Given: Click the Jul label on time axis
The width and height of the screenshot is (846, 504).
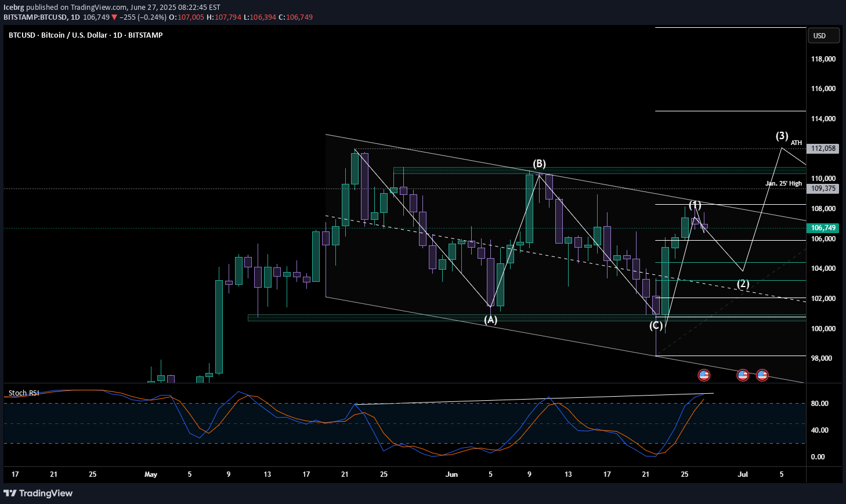Looking at the screenshot, I should (743, 474).
